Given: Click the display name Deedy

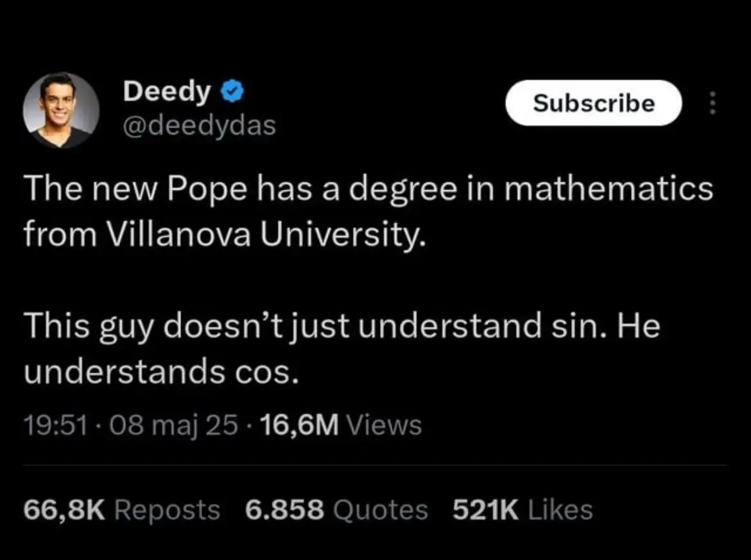Looking at the screenshot, I should [167, 92].
